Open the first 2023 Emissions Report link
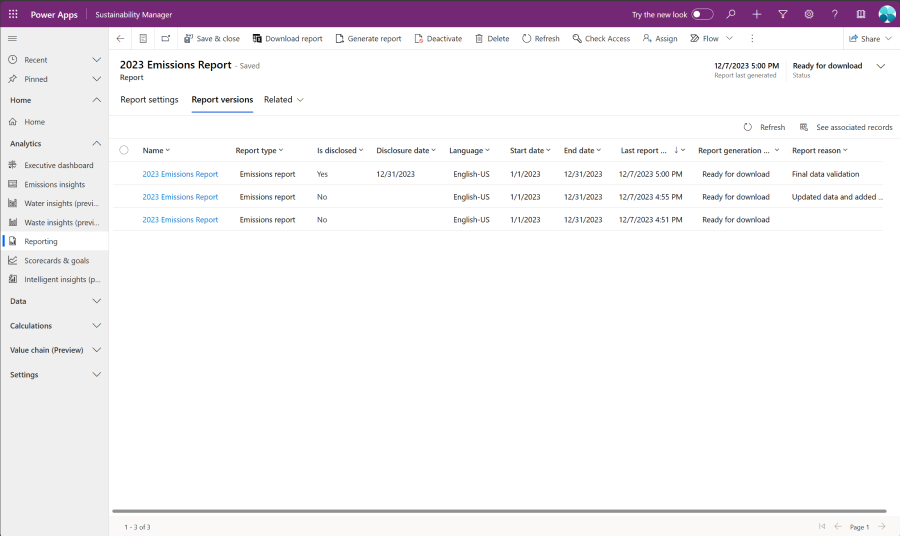The image size is (900, 536). point(180,174)
